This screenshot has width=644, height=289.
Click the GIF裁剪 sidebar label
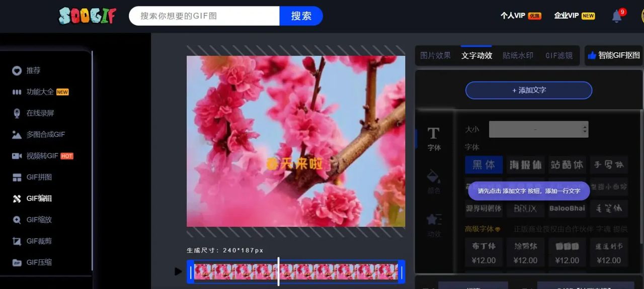pos(39,241)
